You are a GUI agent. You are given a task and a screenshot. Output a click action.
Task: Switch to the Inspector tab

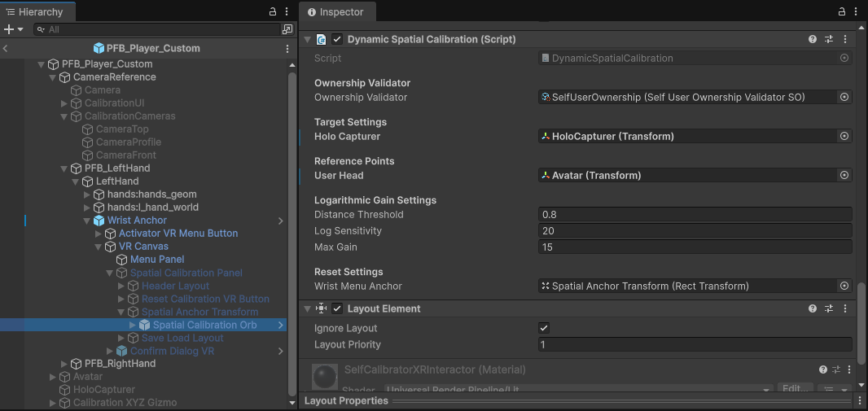(337, 11)
